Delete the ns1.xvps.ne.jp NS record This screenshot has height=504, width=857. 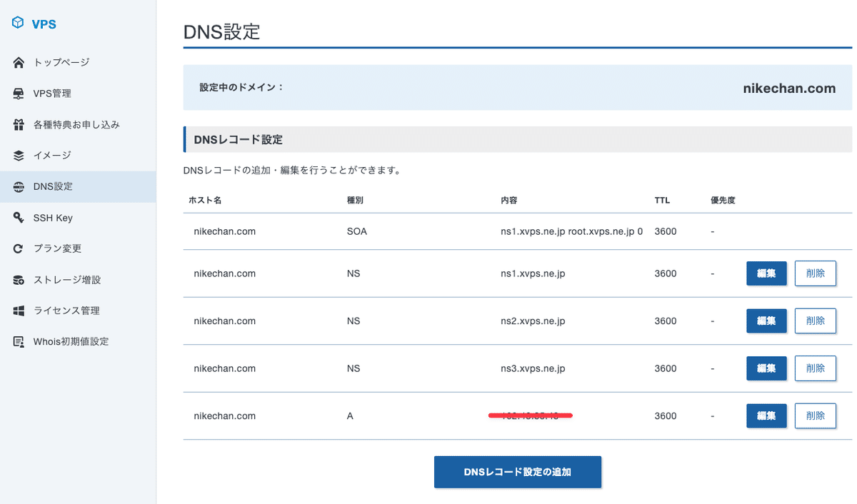tap(815, 273)
